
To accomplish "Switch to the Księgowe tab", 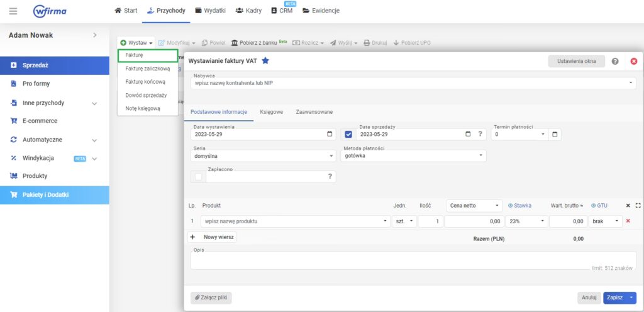I will coord(271,112).
